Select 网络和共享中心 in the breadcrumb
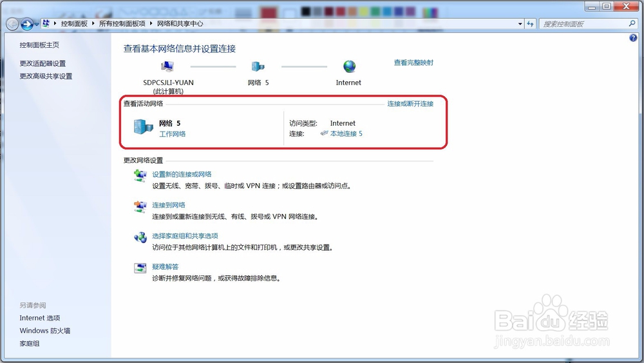This screenshot has width=644, height=363. [180, 24]
